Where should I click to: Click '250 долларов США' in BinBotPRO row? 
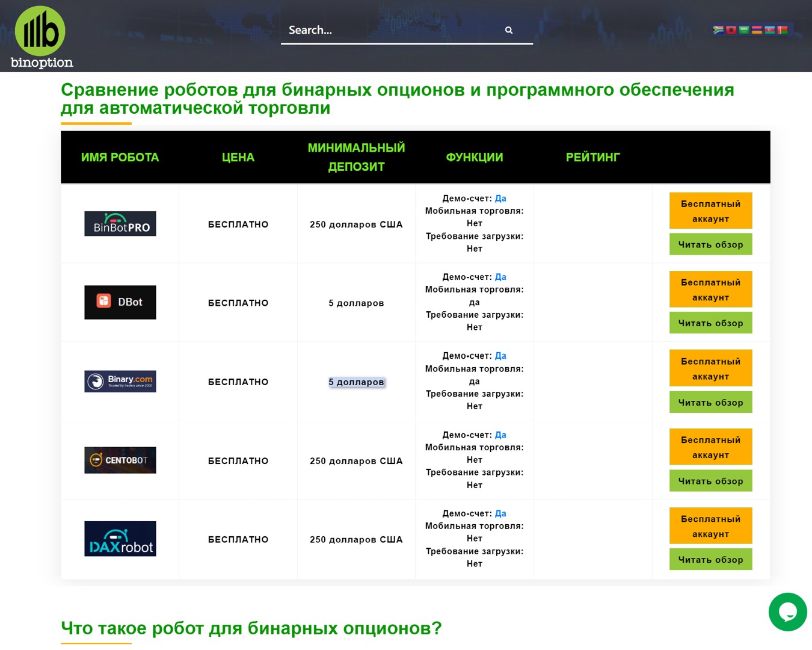pos(356,224)
